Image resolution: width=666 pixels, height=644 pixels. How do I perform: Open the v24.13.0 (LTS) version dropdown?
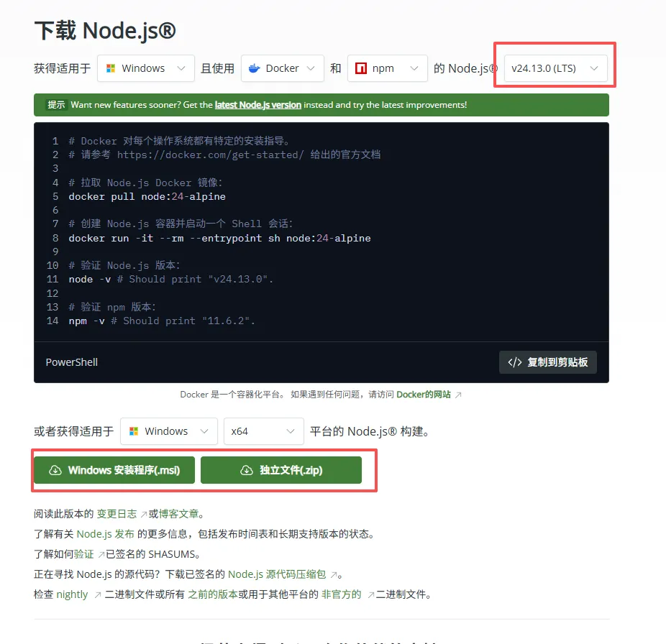click(555, 68)
